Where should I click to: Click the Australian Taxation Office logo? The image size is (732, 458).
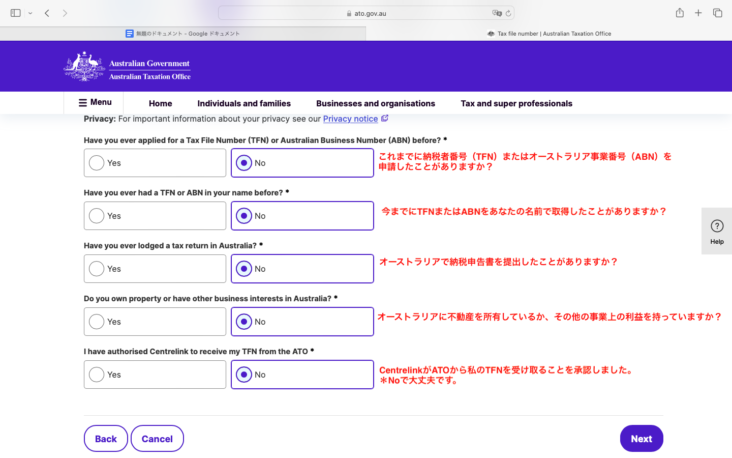point(127,68)
